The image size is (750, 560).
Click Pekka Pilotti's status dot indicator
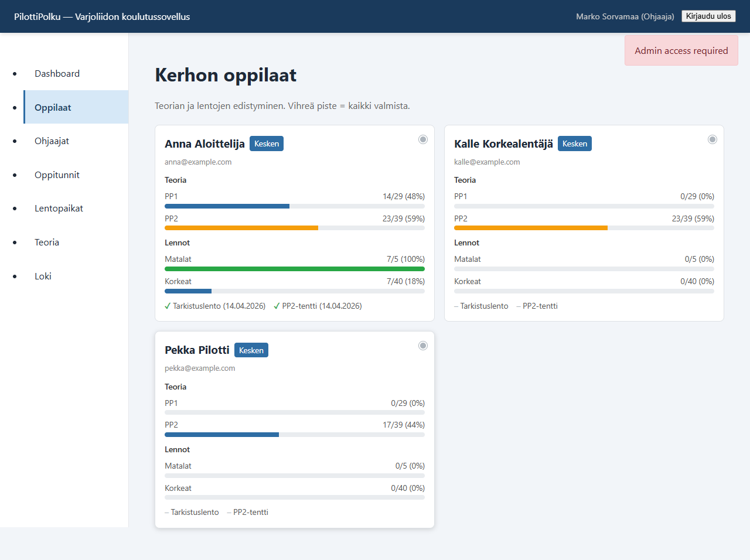coord(423,346)
